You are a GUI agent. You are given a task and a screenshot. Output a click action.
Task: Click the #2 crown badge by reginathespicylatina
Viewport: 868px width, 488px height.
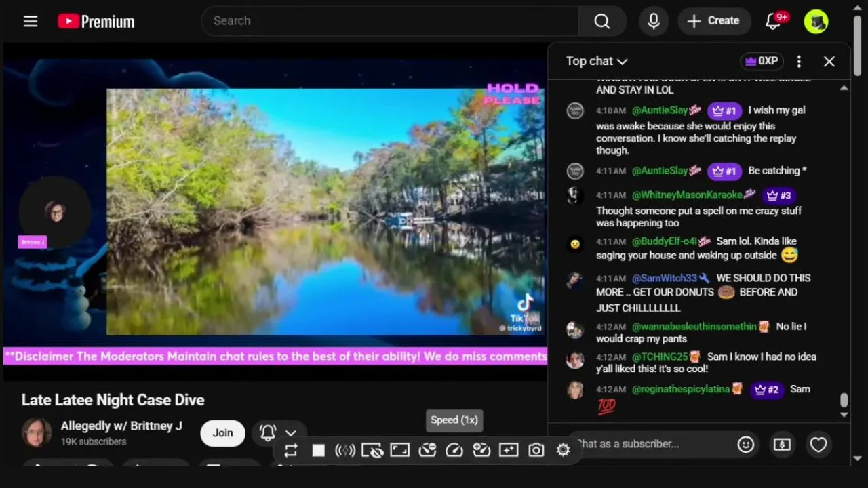point(766,390)
